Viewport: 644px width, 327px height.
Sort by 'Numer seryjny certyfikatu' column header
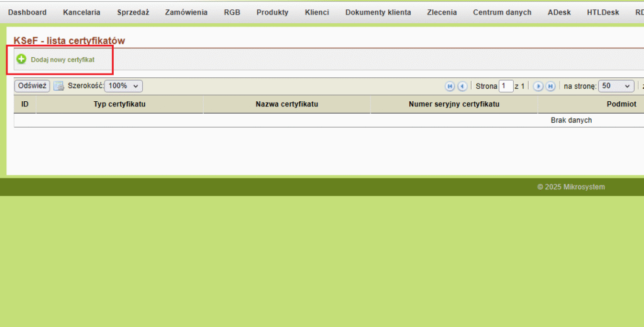(x=453, y=104)
